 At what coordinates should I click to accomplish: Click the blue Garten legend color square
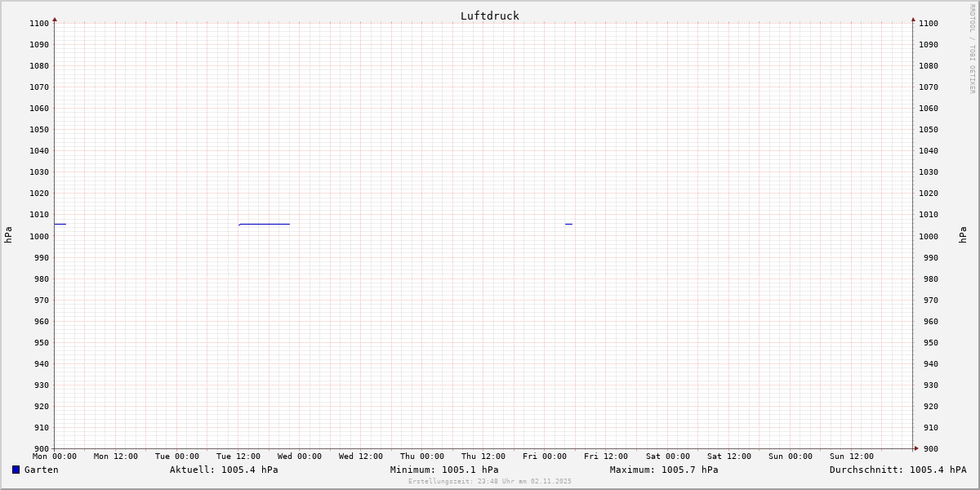[x=16, y=470]
